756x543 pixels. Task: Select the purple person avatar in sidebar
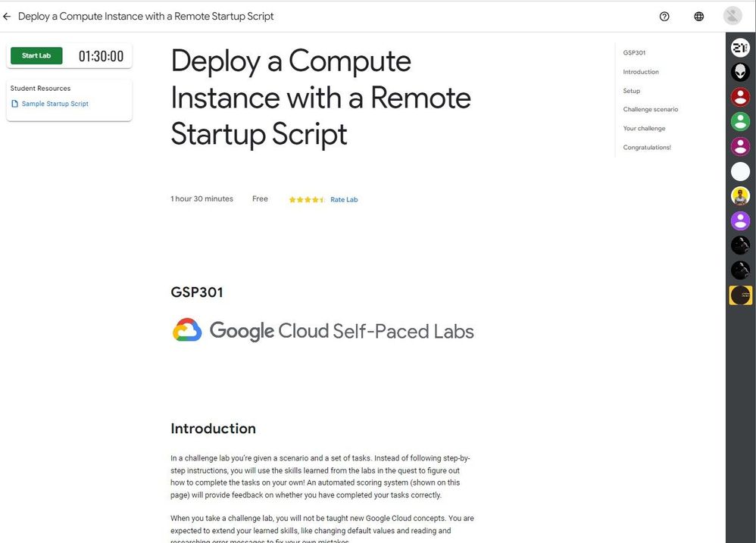(x=740, y=221)
